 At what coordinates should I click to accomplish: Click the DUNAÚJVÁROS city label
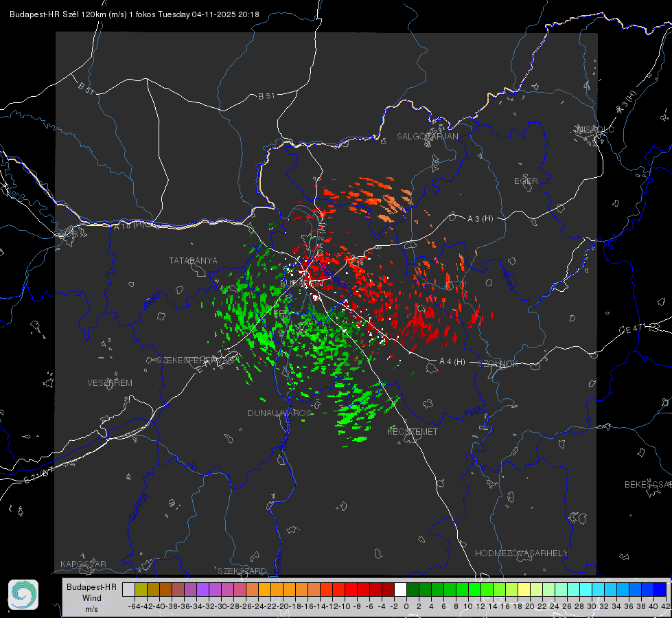pos(279,413)
